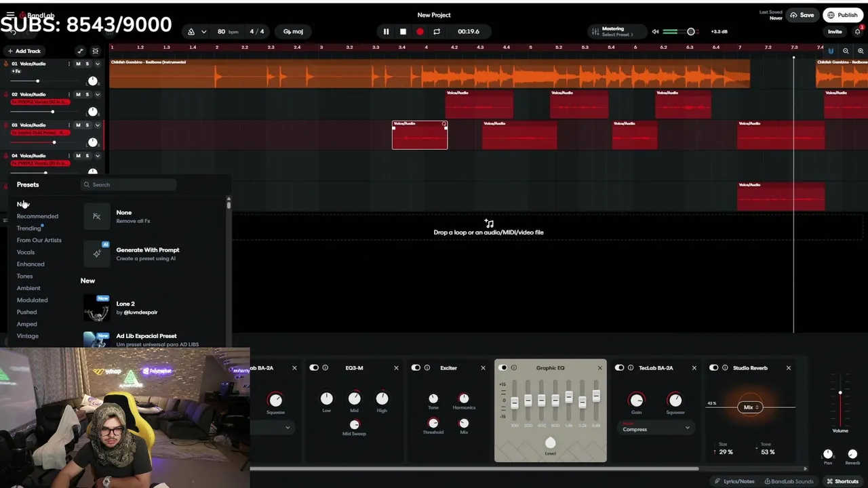Viewport: 868px width, 488px height.
Task: Click the presets Search field
Action: pos(129,184)
